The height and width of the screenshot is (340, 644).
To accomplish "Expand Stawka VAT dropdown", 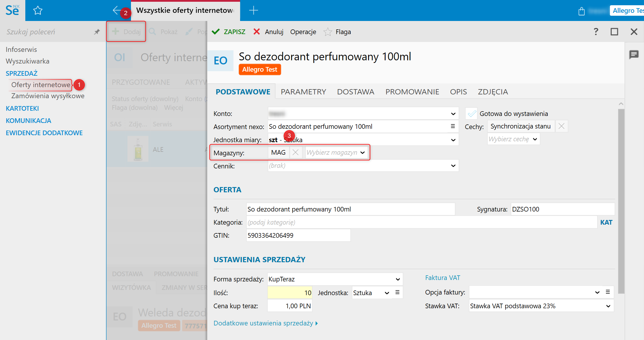I will coord(608,306).
